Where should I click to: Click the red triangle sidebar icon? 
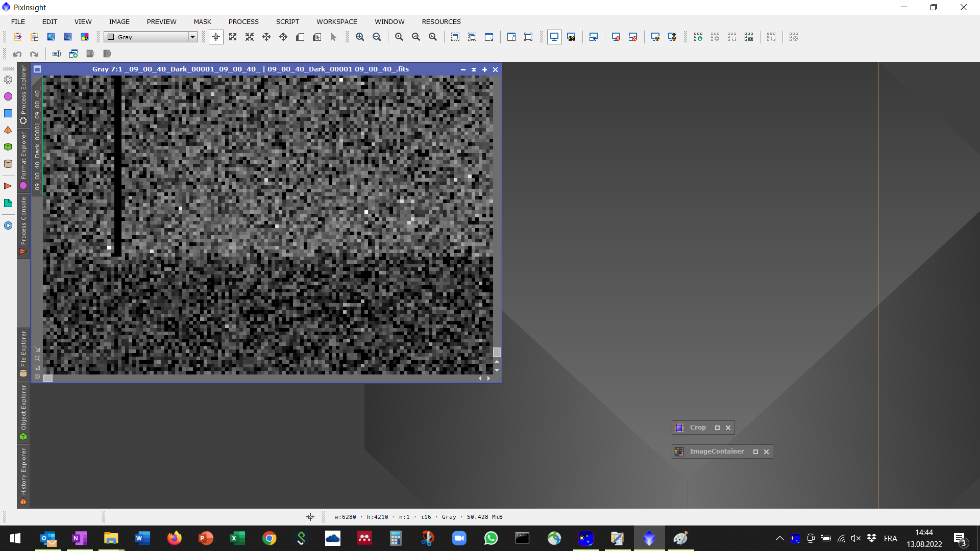8,186
